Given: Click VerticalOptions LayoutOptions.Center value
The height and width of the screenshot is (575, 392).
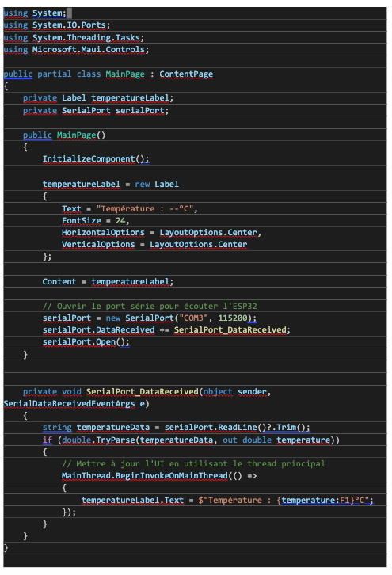Looking at the screenshot, I should (x=199, y=244).
